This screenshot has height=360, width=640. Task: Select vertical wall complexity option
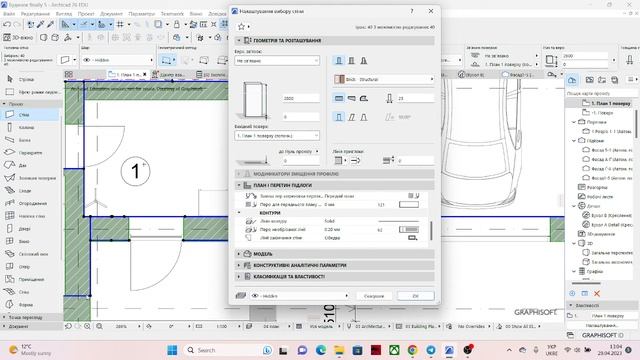click(339, 117)
